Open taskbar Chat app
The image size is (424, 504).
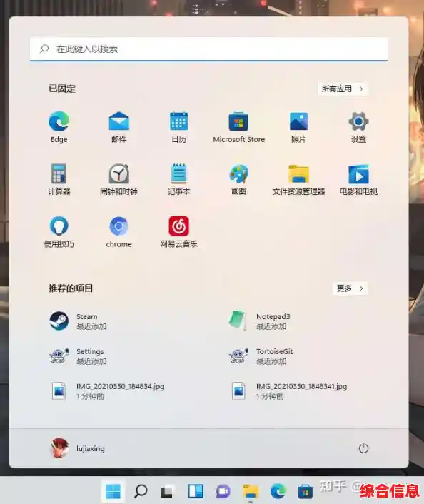click(x=223, y=491)
